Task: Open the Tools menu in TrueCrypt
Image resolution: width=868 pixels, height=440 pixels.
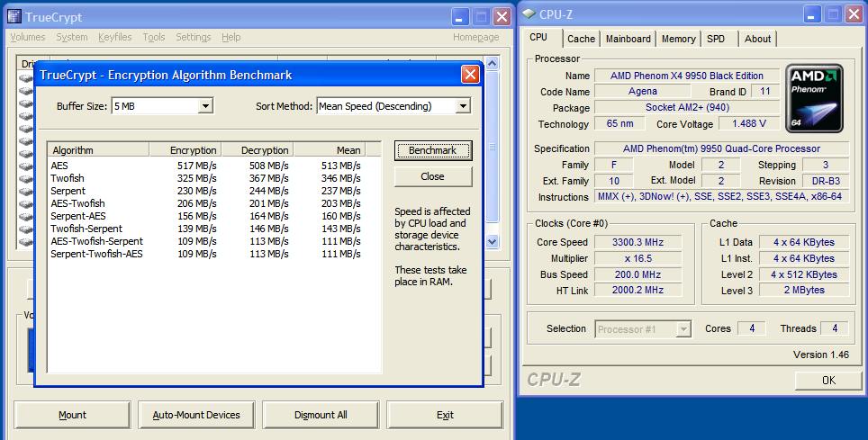Action: coord(153,37)
